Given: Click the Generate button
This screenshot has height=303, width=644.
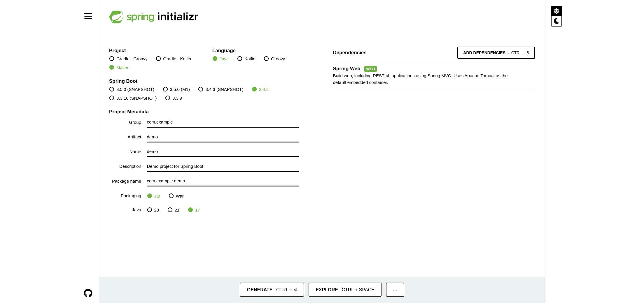Looking at the screenshot, I should [272, 290].
